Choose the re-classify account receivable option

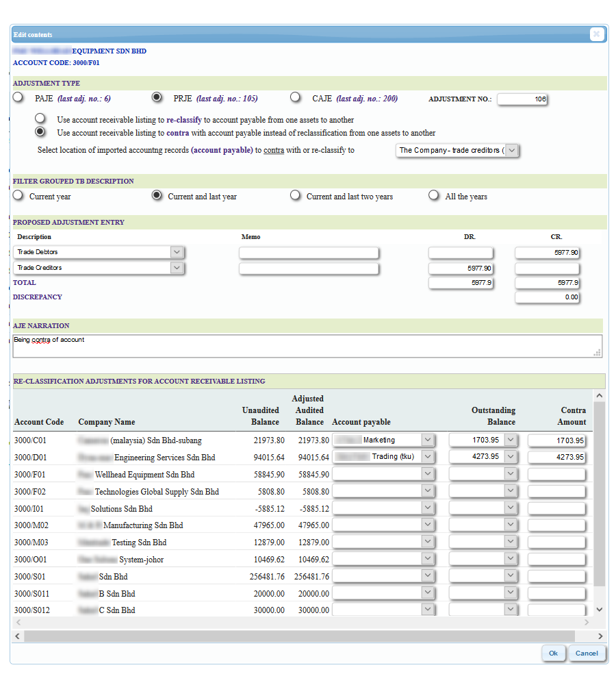tap(41, 119)
